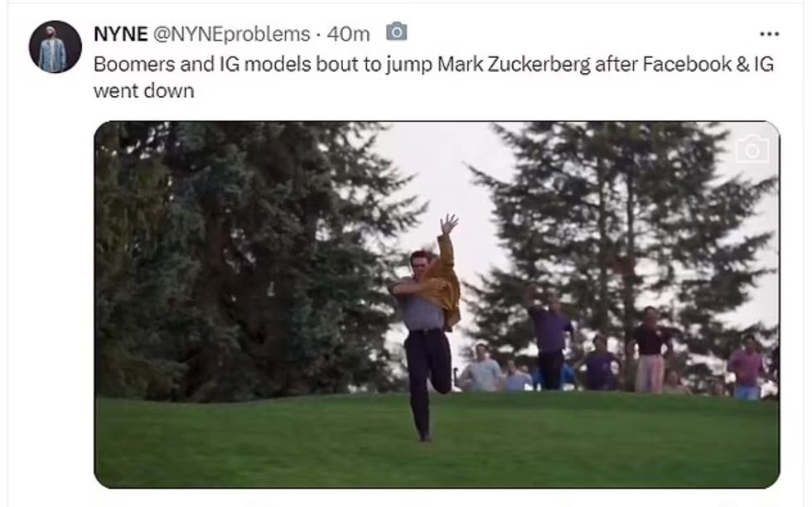This screenshot has height=507, width=812.
Task: Click the words Mark Zuckerberg in the tweet
Action: [514, 65]
